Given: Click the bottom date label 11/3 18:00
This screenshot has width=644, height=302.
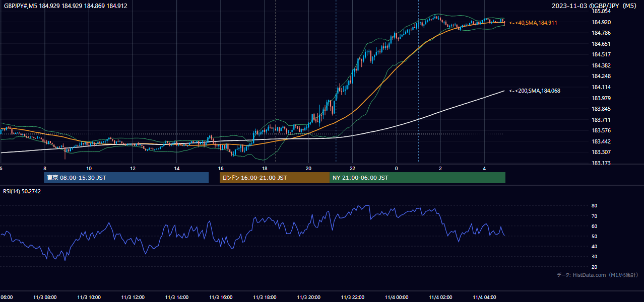Looking at the screenshot, I should pos(265,297).
